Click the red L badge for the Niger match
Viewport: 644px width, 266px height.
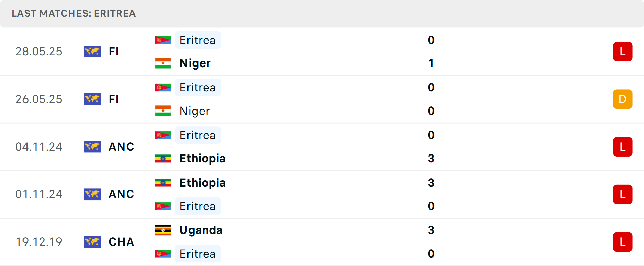pyautogui.click(x=623, y=52)
